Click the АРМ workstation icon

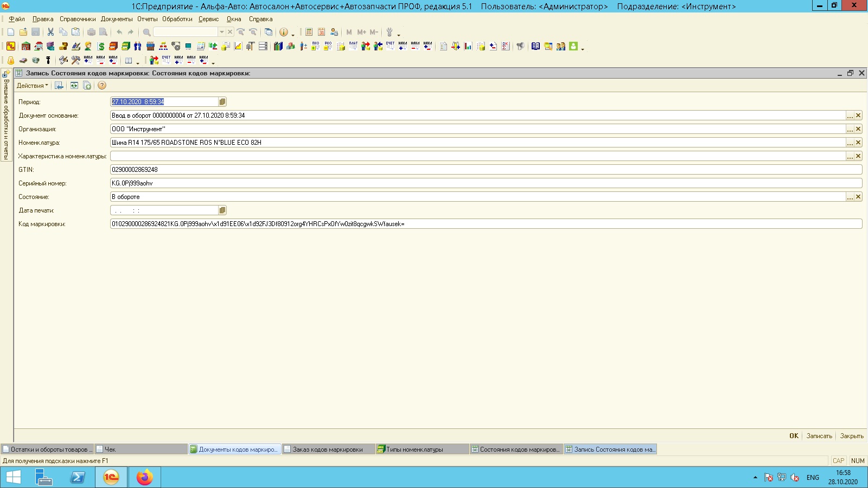tap(10, 46)
